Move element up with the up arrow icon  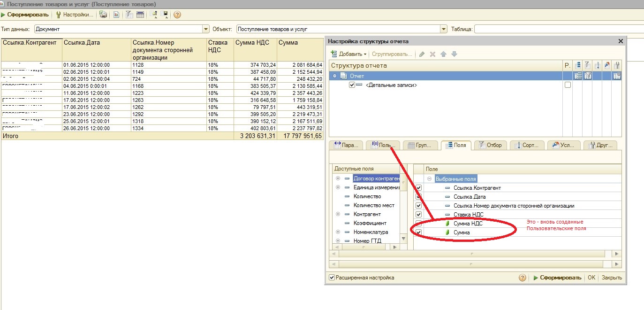click(x=443, y=54)
